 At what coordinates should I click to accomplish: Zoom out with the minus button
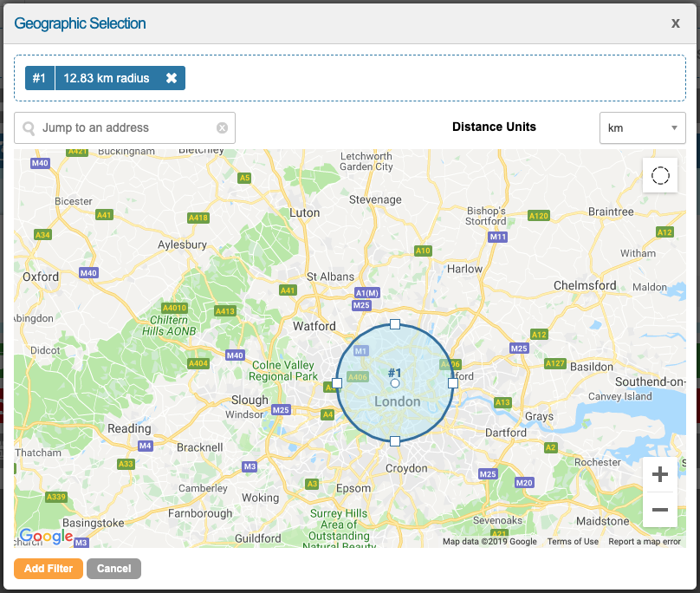(659, 510)
